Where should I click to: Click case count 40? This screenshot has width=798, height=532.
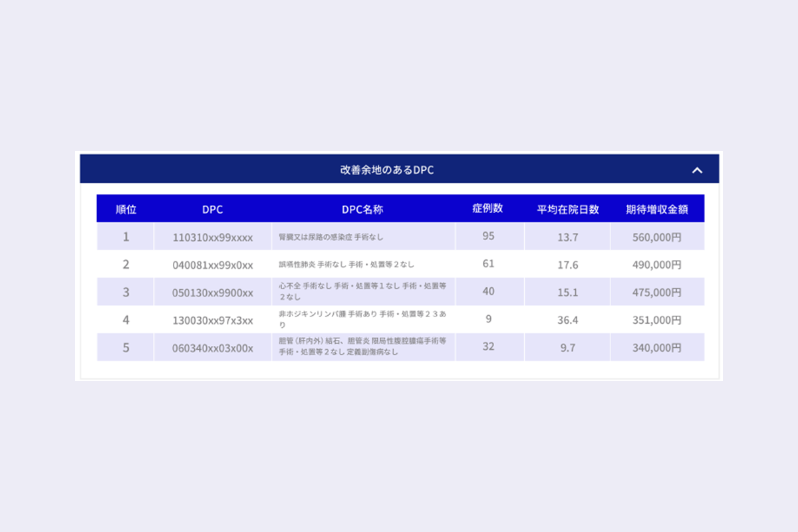[x=489, y=291]
